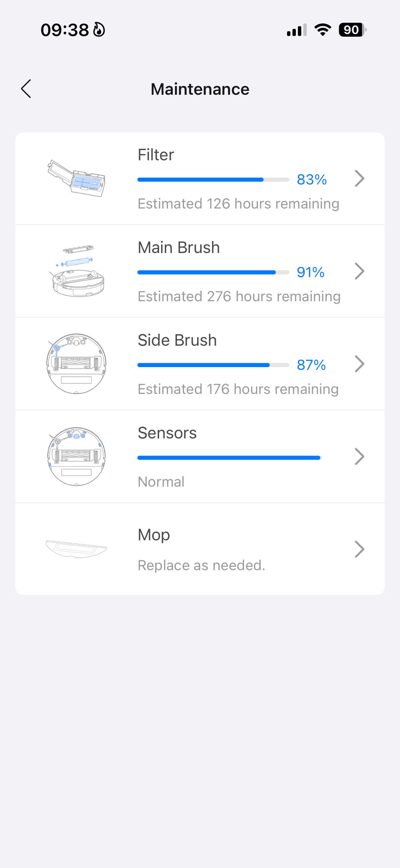Tap the battery level indicator
The height and width of the screenshot is (868, 400).
click(x=352, y=30)
